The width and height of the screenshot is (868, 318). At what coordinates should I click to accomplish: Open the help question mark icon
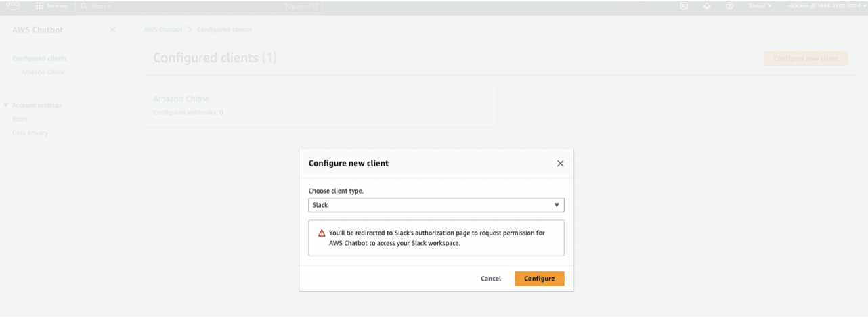pos(729,5)
